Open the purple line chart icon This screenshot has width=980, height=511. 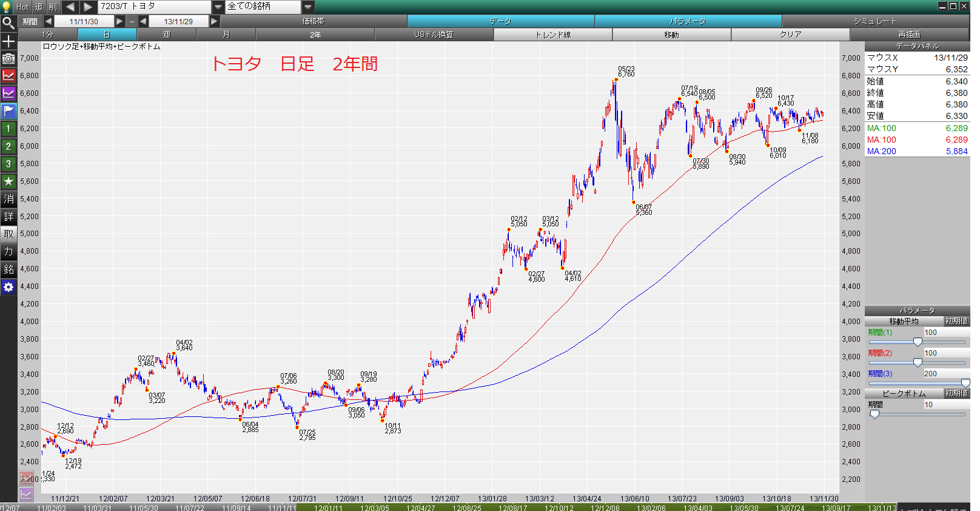click(x=8, y=93)
